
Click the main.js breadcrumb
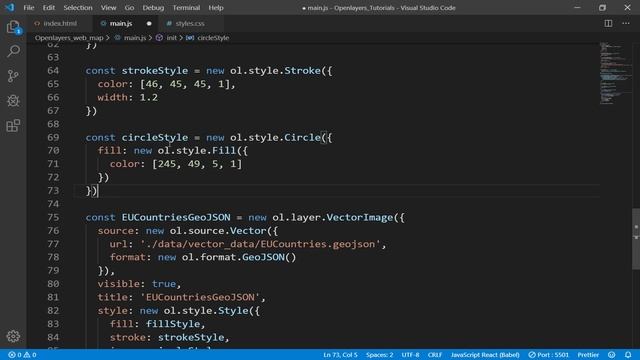click(135, 38)
